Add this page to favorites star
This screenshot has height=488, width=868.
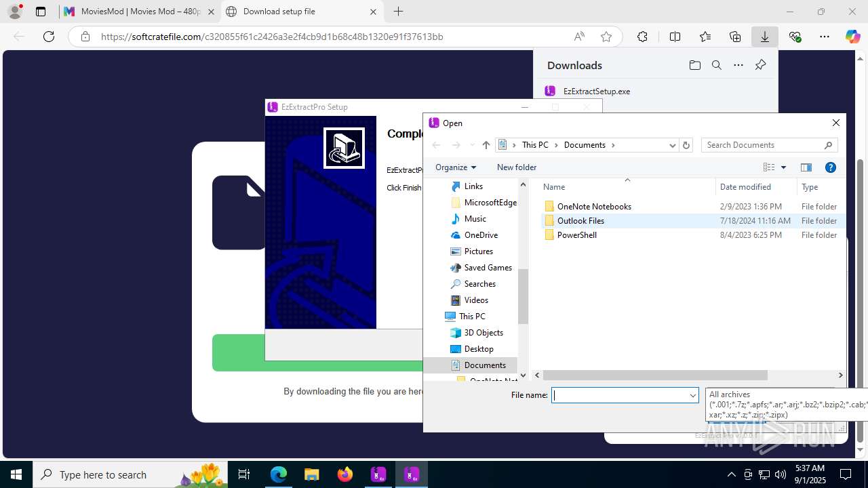[606, 37]
